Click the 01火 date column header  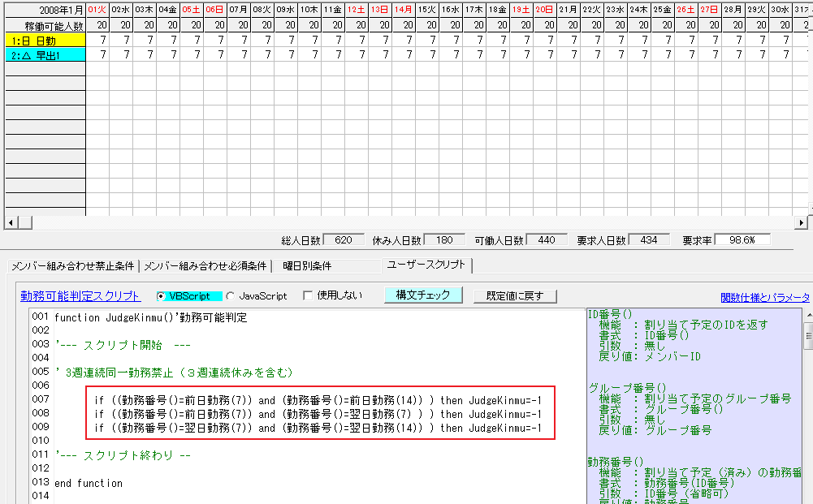pos(97,9)
